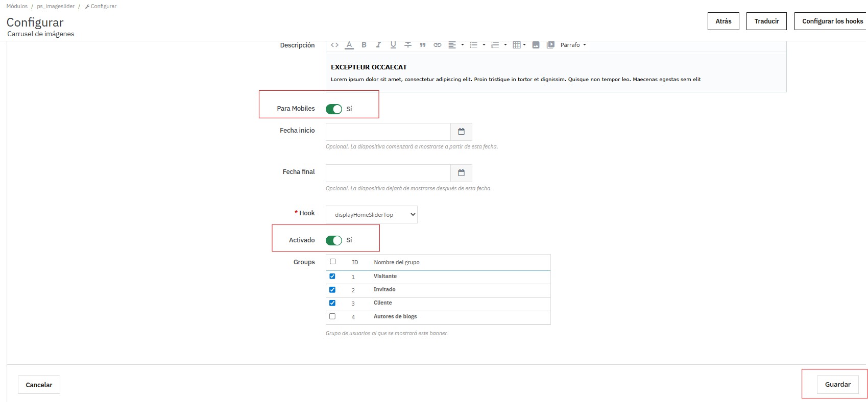
Task: Click the source code icon in editor
Action: click(334, 45)
